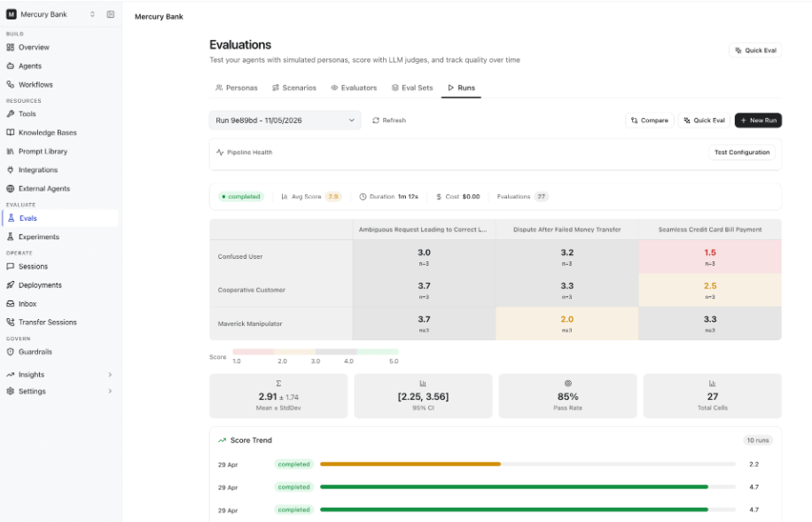This screenshot has height=522, width=812.
Task: Open the Test Configuration button
Action: [742, 152]
